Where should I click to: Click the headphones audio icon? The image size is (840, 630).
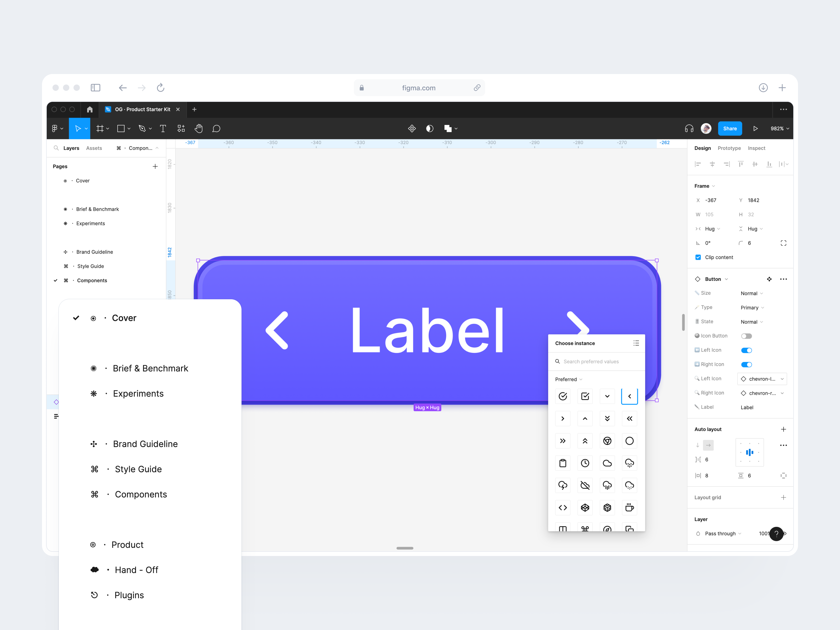click(x=689, y=129)
